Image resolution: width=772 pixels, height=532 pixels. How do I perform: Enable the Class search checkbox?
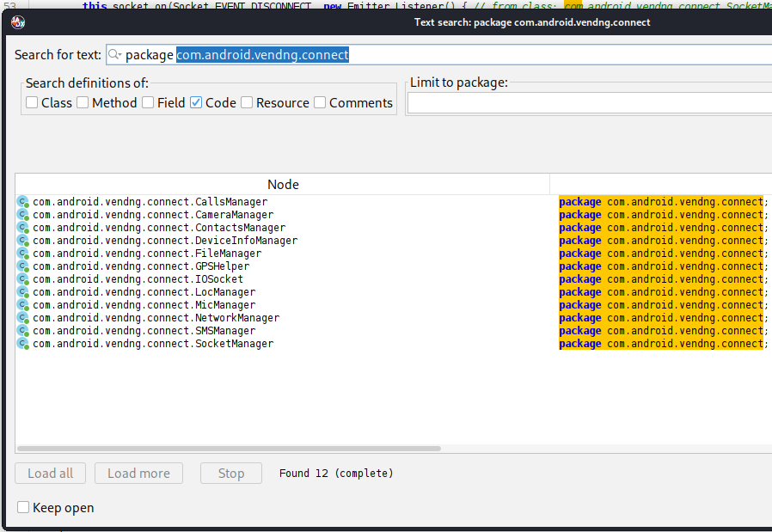pos(32,102)
